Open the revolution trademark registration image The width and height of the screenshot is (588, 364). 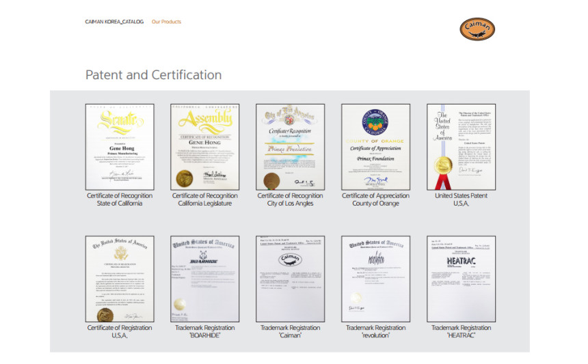(x=376, y=279)
